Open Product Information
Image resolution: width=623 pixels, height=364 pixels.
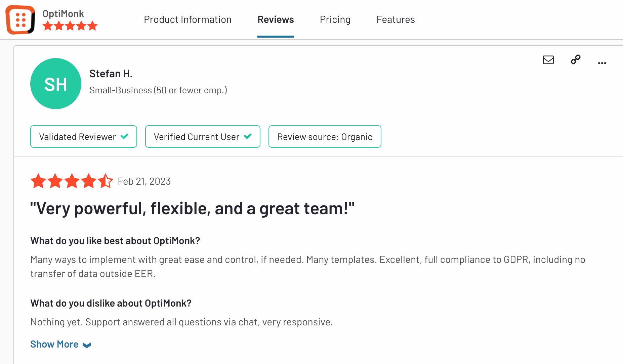coord(188,19)
